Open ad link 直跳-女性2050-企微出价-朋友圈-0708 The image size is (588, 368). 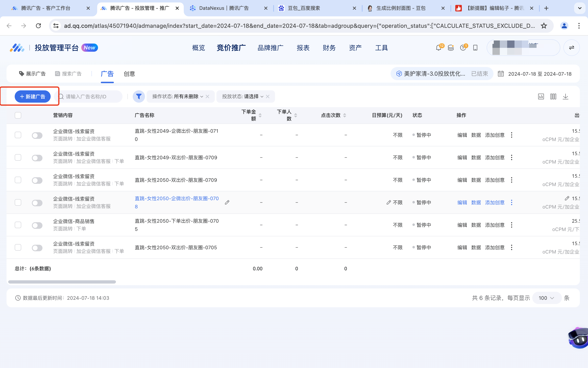[177, 202]
